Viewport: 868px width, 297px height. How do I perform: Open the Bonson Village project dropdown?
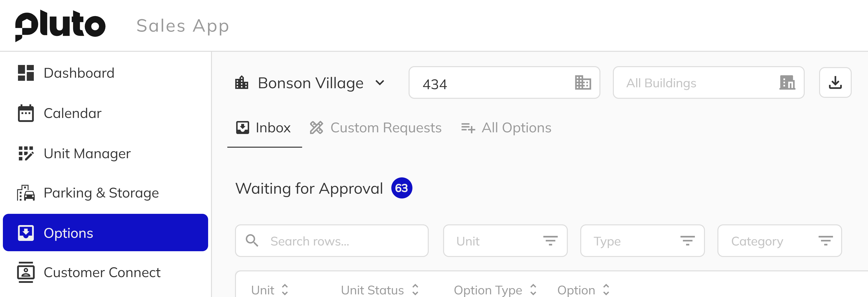[x=311, y=82]
